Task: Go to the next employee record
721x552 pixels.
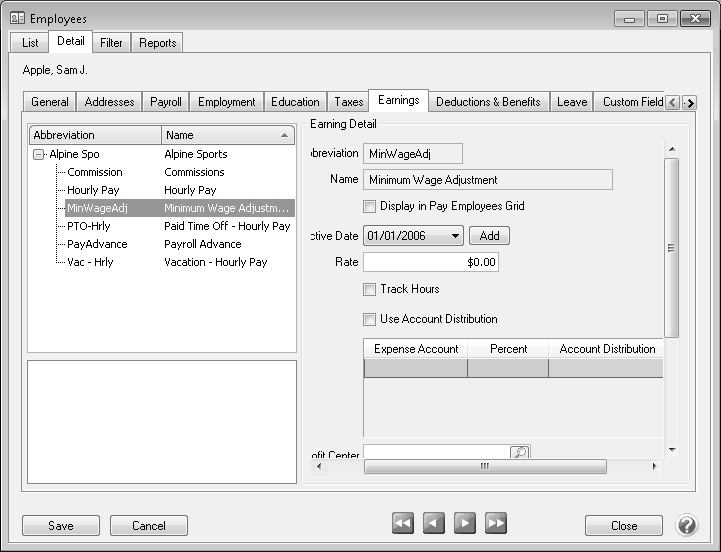Action: coord(464,524)
